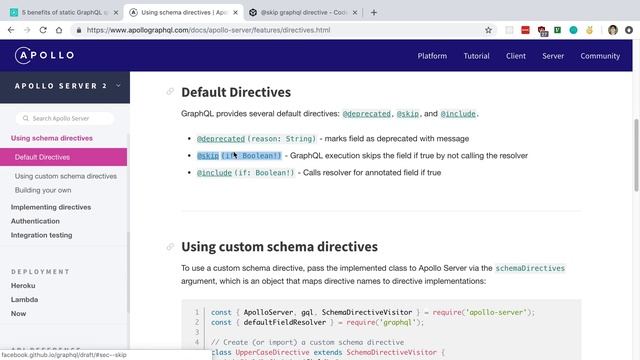This screenshot has height=360, width=640.
Task: Click '@include(if: Boolean!)' bullet link
Action: (245, 173)
